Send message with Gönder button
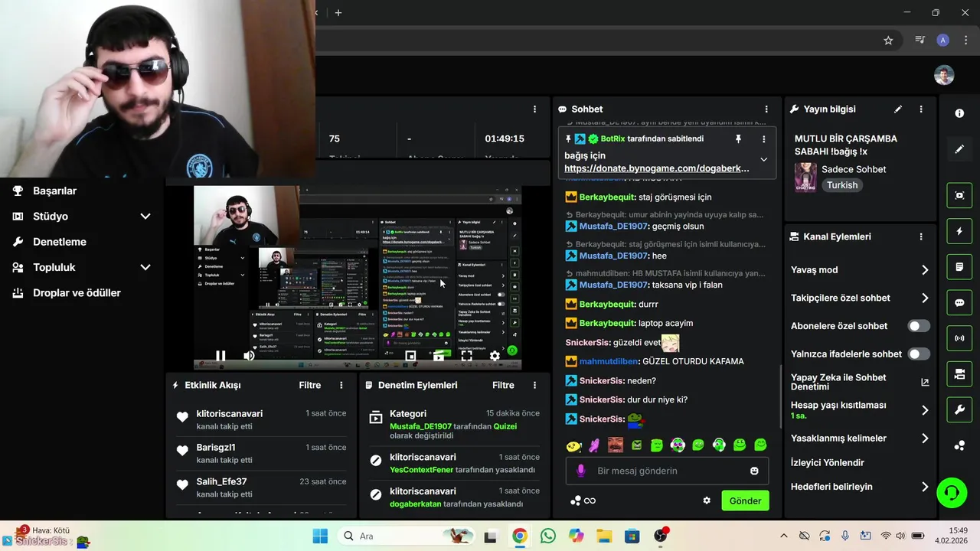Image resolution: width=980 pixels, height=551 pixels. click(745, 500)
